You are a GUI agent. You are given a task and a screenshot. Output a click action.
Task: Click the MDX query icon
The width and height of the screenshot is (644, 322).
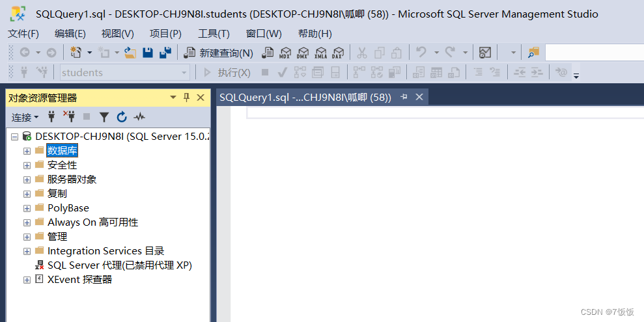click(x=285, y=53)
